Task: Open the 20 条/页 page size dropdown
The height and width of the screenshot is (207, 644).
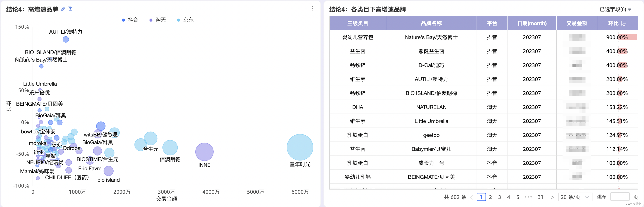Action: [x=575, y=197]
